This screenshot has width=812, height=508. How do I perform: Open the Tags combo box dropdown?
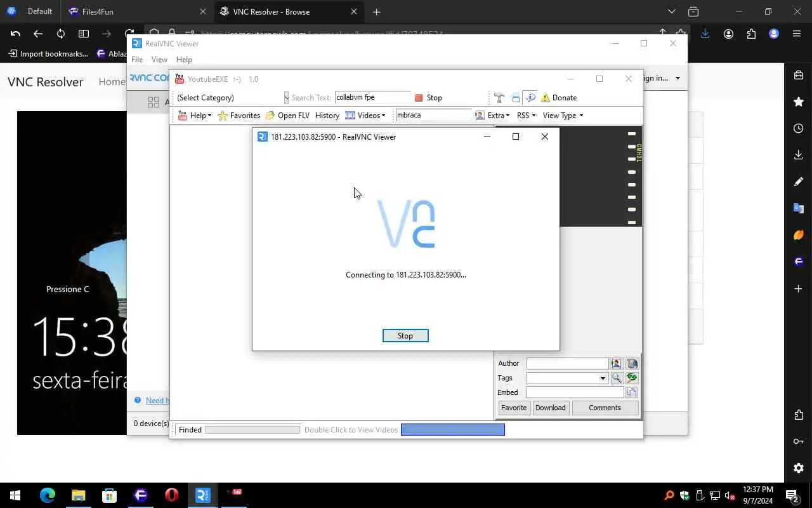coord(603,378)
